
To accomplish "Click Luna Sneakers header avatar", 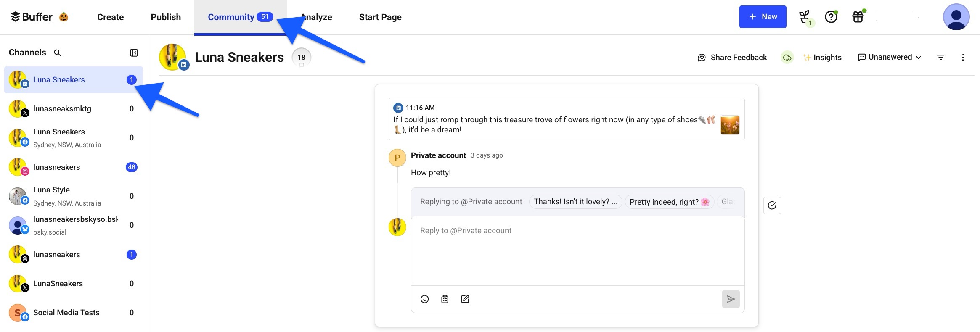I will click(173, 57).
